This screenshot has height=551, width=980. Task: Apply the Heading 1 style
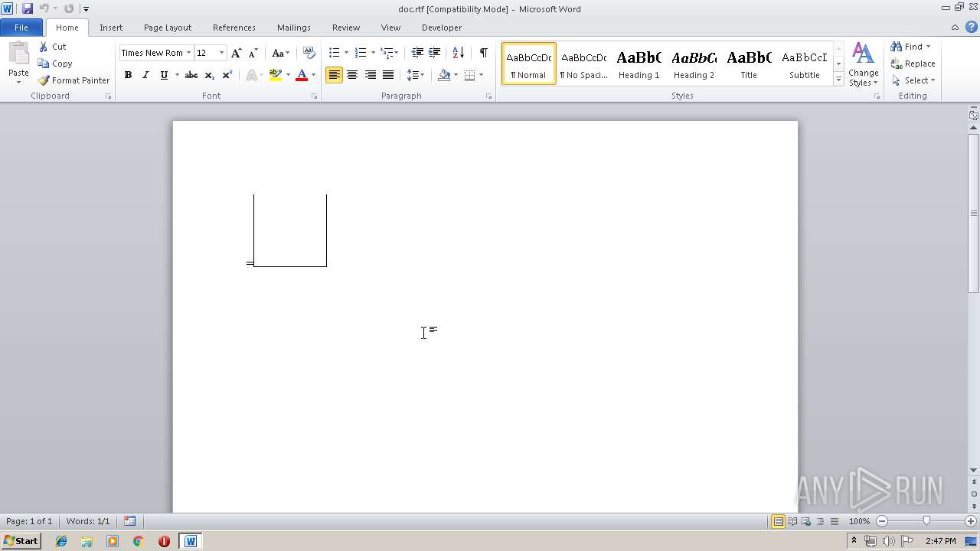click(x=639, y=64)
